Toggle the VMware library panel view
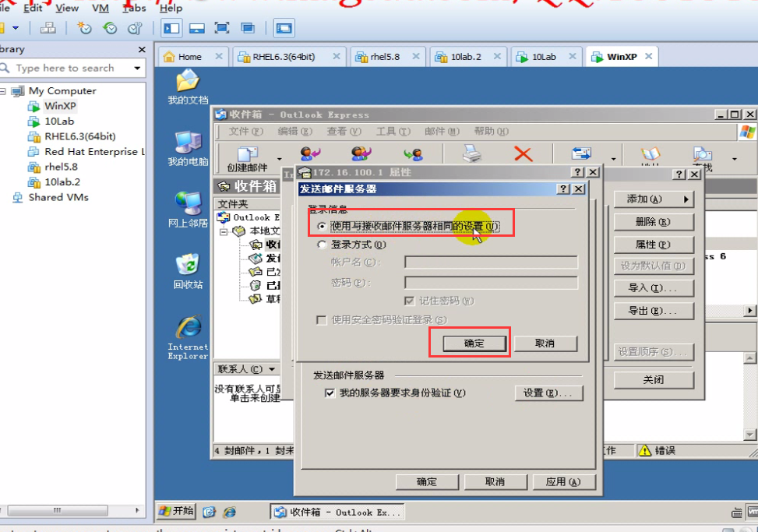This screenshot has height=532, width=758. [171, 28]
